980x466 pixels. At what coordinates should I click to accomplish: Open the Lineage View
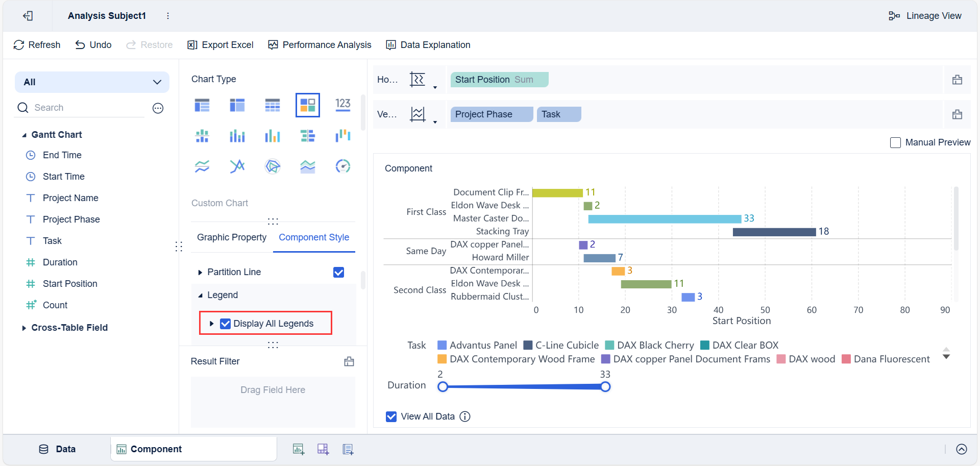coord(925,15)
